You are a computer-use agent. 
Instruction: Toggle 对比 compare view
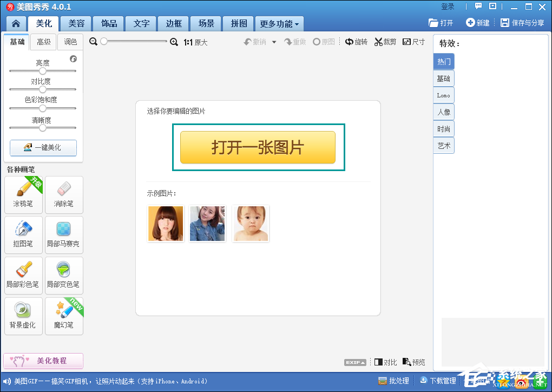point(385,362)
